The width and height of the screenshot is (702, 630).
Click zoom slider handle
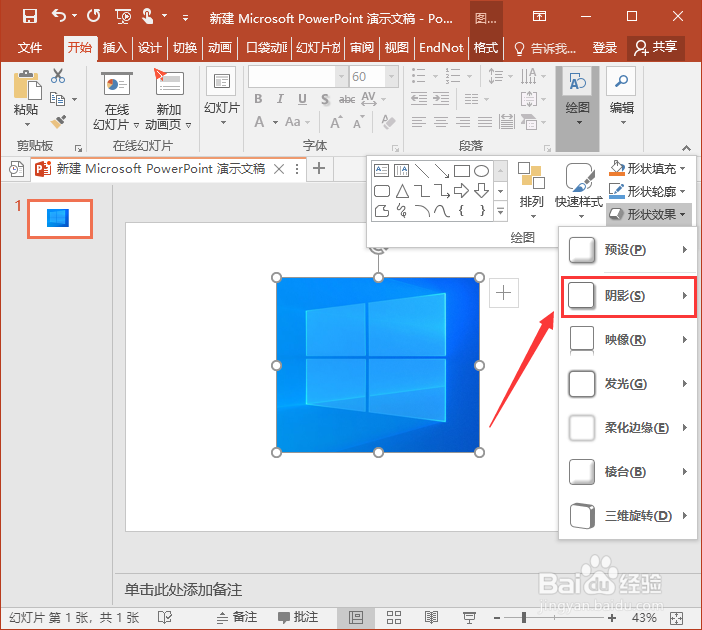524,618
